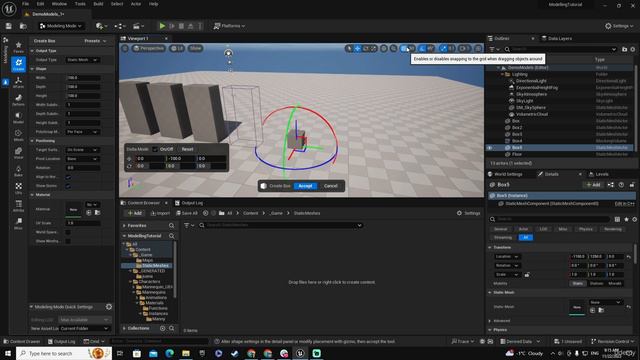Switch to the Output Log tab

[x=189, y=203]
